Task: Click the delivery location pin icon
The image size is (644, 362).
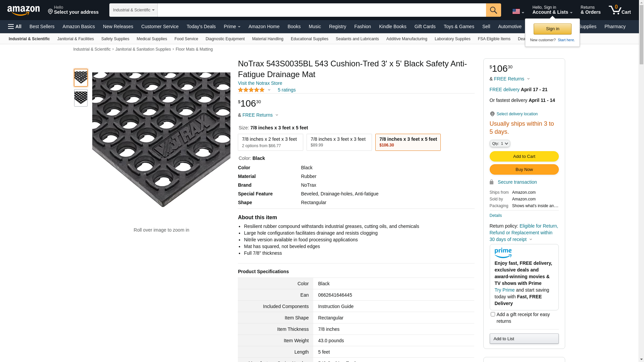Action: coord(492,114)
